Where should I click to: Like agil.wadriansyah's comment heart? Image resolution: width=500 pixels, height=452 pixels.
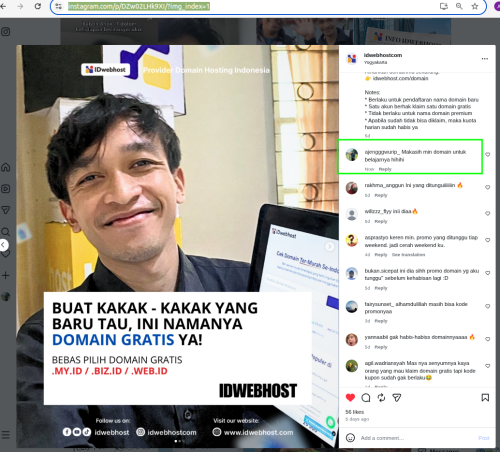point(488,366)
